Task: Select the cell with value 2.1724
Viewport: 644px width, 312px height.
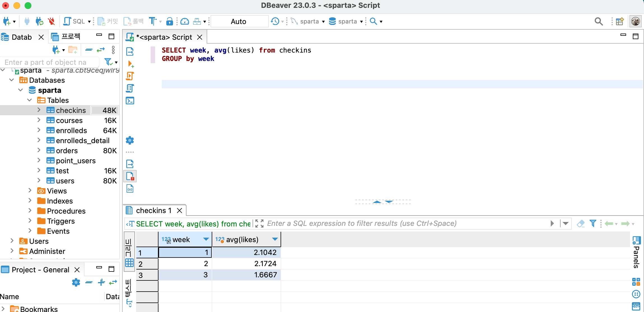Action: coord(246,264)
